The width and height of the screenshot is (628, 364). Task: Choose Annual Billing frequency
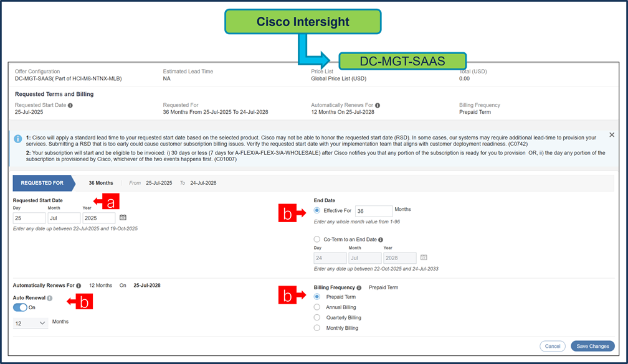tap(317, 307)
